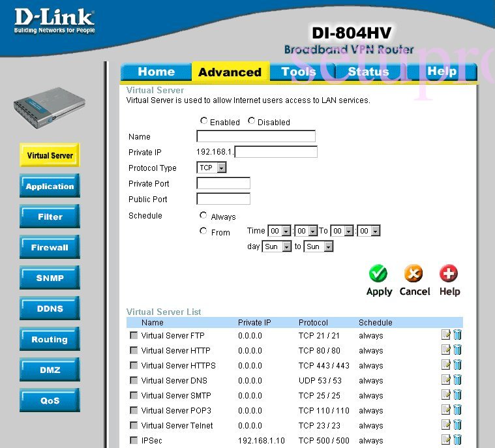Choose the Always schedule option

pos(203,215)
